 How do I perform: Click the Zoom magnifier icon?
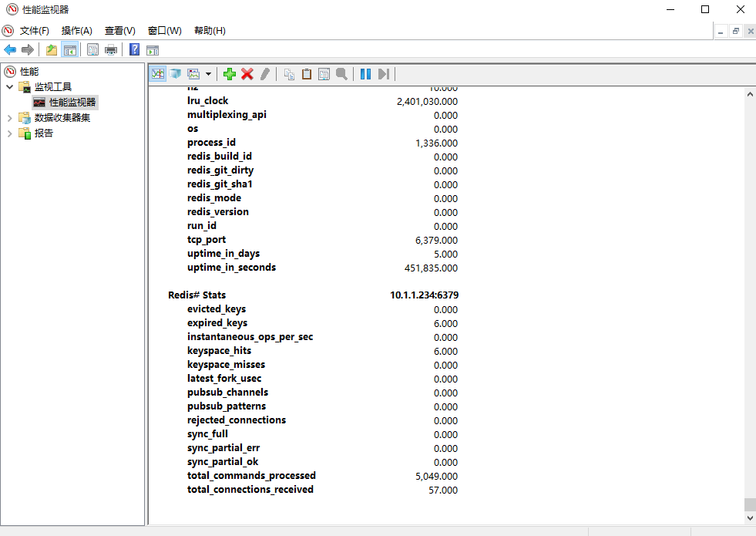point(341,74)
